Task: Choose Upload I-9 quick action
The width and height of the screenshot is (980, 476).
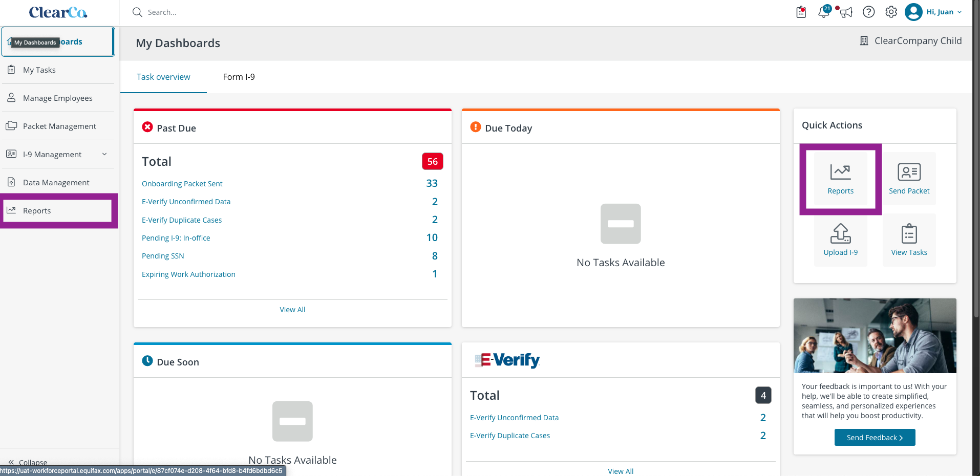Action: [x=840, y=240]
